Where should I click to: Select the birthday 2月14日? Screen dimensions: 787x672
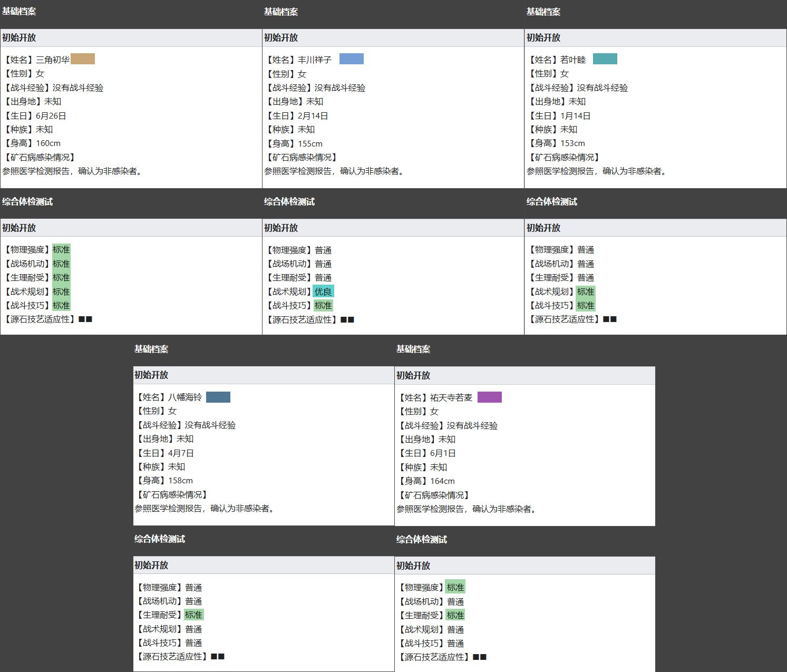[x=313, y=115]
